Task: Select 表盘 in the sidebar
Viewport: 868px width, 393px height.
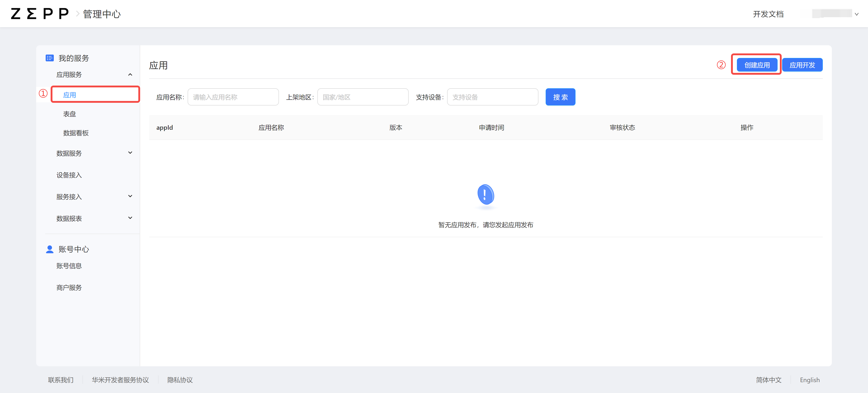Action: pos(69,114)
